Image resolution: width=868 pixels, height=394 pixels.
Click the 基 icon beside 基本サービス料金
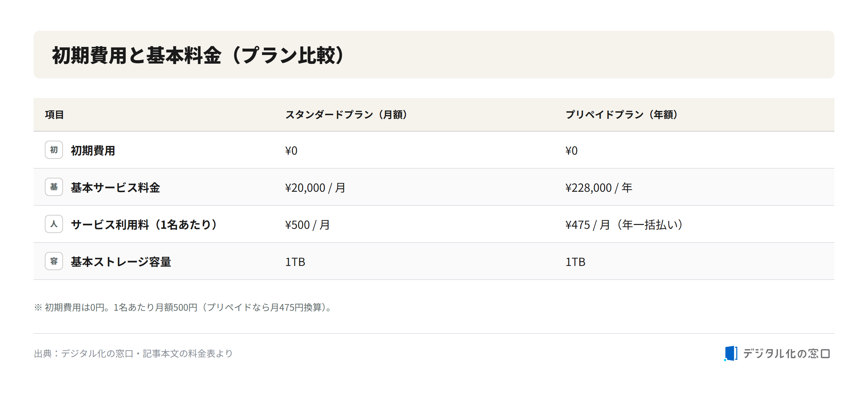click(x=54, y=187)
